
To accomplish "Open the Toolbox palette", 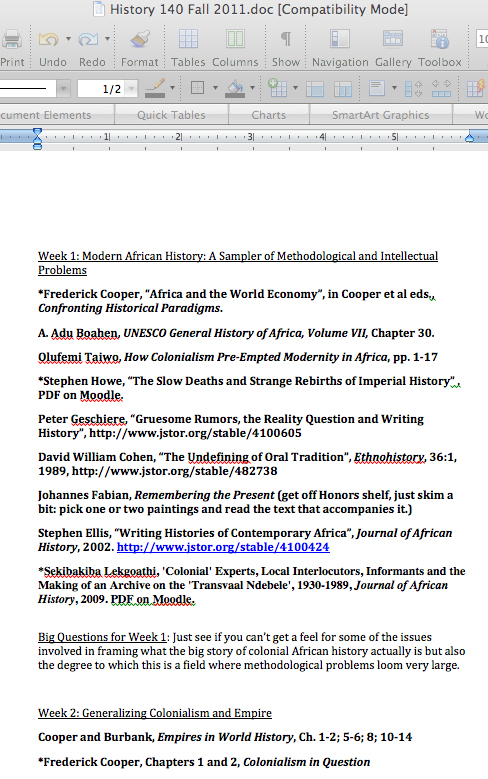I will pyautogui.click(x=440, y=39).
